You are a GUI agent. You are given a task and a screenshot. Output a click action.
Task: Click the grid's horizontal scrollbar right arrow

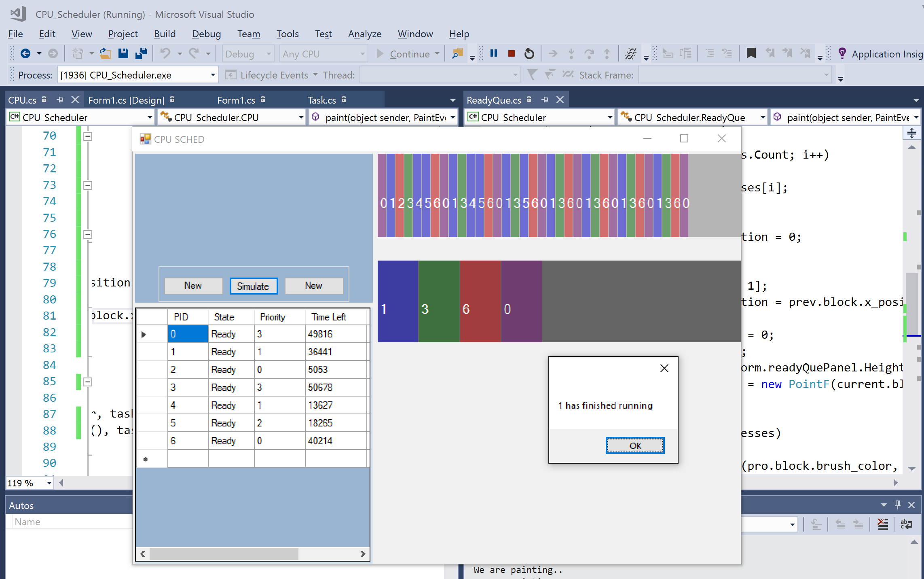363,554
